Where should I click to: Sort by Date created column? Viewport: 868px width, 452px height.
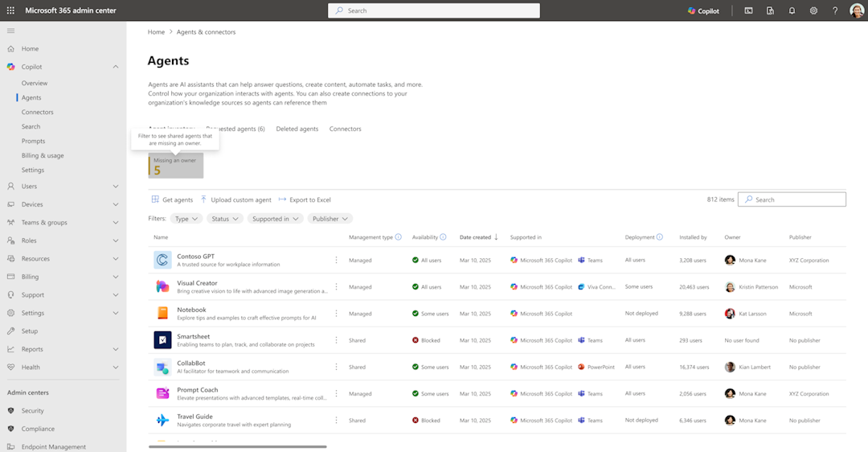pyautogui.click(x=479, y=237)
